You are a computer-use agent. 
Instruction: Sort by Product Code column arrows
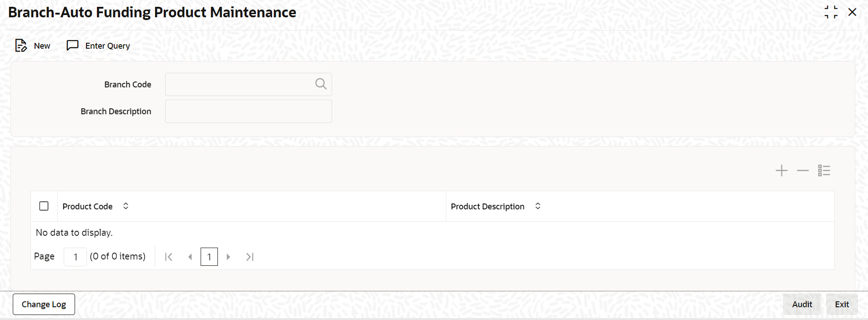tap(126, 206)
